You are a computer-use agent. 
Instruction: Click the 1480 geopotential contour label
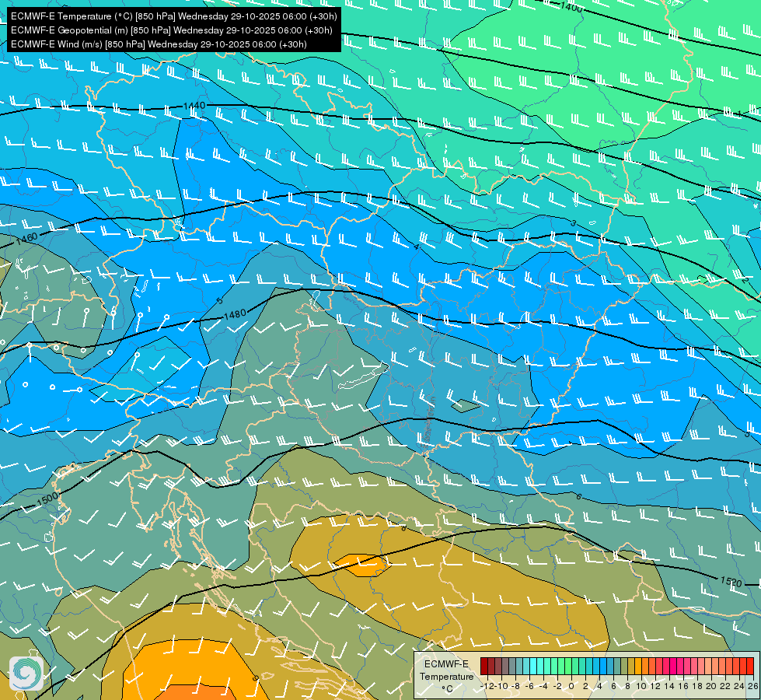[x=235, y=315]
